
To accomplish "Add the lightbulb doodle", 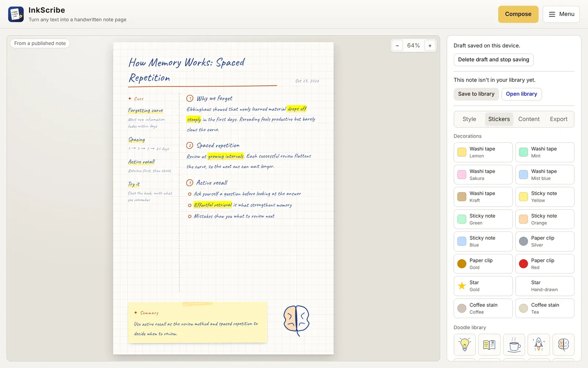I will click(465, 344).
